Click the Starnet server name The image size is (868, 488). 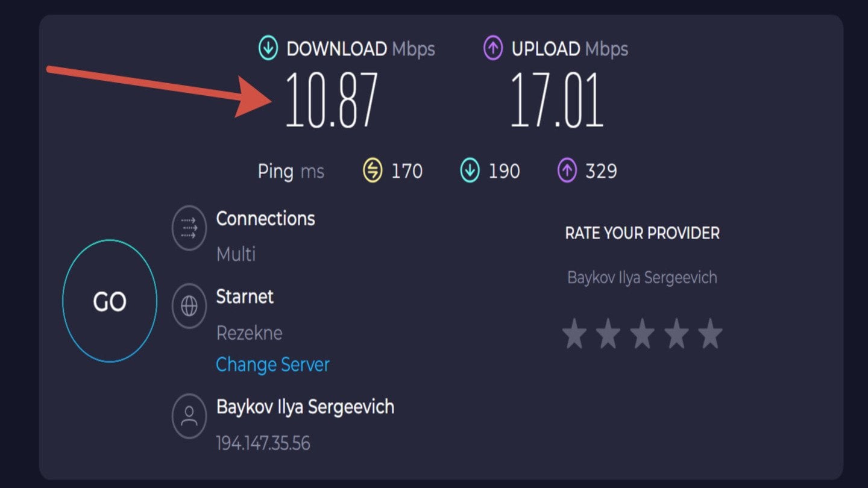coord(245,296)
